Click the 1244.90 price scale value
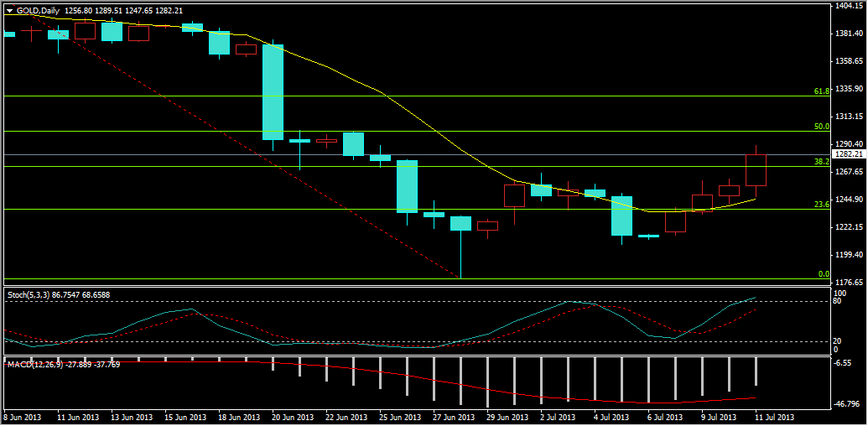The image size is (868, 426). [x=848, y=200]
